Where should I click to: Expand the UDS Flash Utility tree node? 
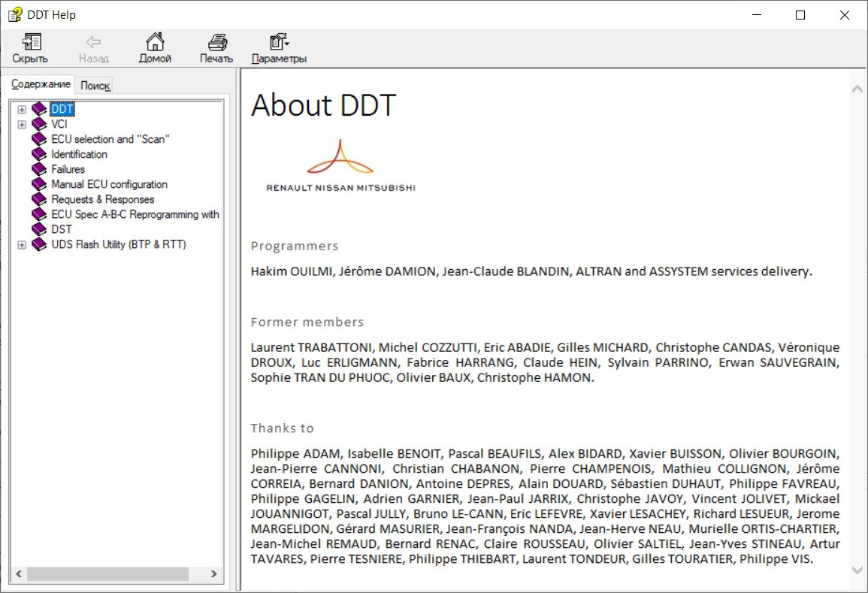click(22, 245)
